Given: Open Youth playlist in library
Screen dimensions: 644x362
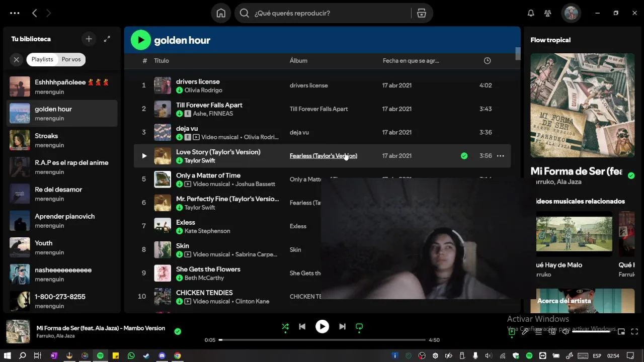Looking at the screenshot, I should tap(62, 247).
